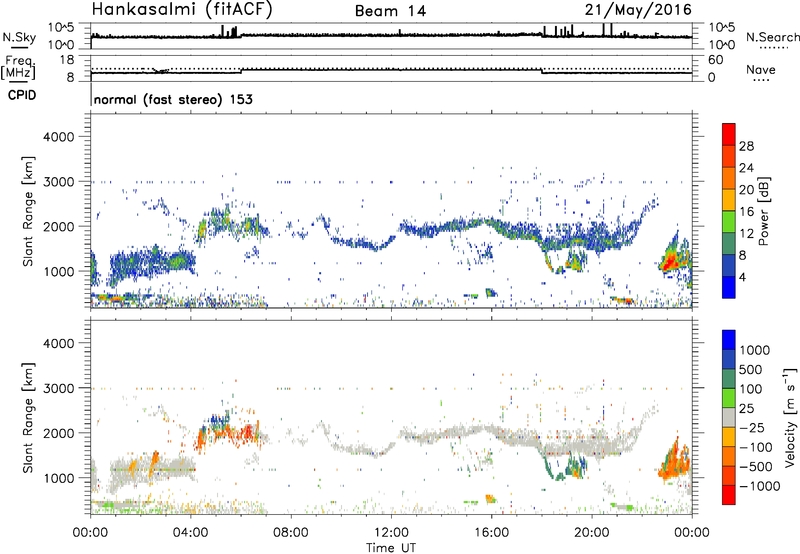Click the '1000' velocity colorbar value
This screenshot has height=554, width=800.
coord(755,350)
